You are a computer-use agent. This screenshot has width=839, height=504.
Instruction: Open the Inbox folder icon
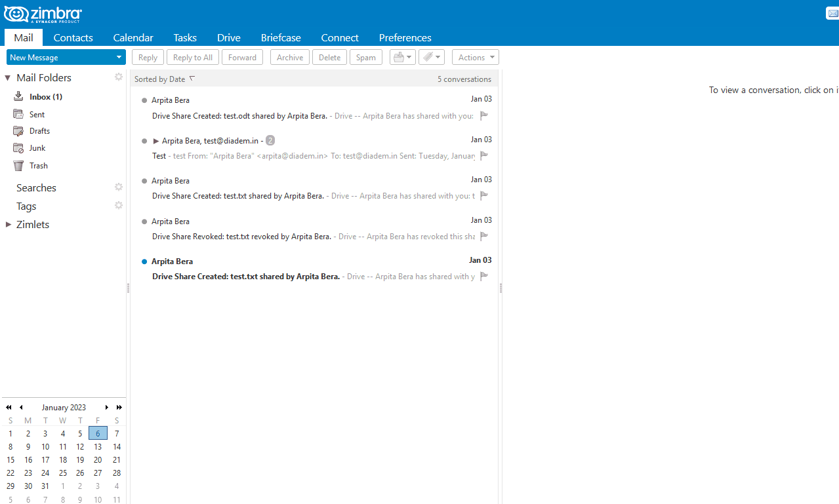(19, 96)
